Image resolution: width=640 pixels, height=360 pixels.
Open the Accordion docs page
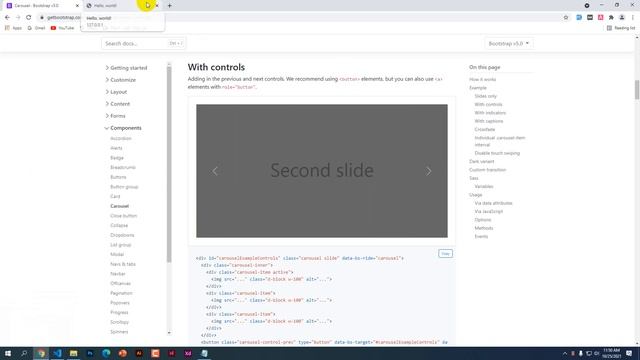[121, 138]
